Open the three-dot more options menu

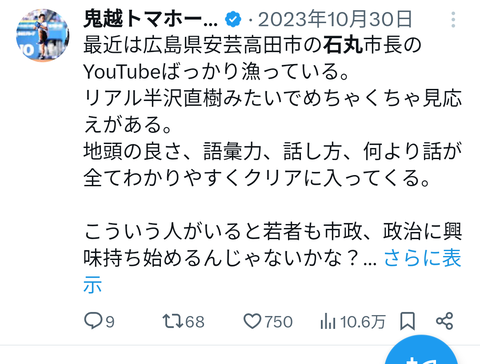click(453, 20)
